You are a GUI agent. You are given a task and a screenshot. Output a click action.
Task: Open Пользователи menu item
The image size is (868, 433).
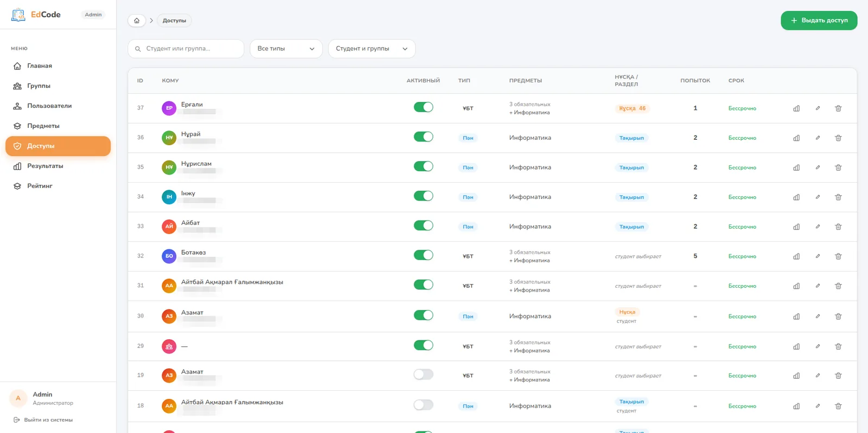58,106
